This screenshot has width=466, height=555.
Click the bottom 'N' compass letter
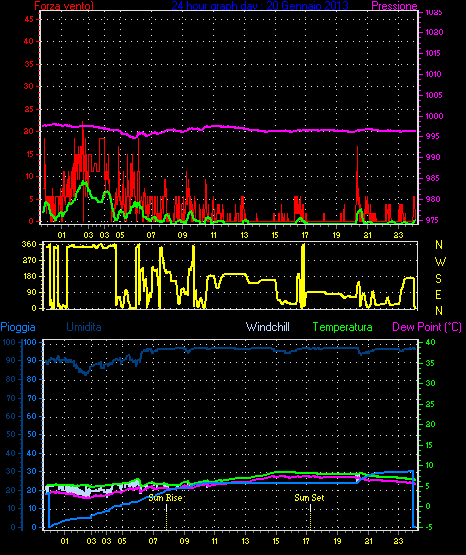(439, 311)
